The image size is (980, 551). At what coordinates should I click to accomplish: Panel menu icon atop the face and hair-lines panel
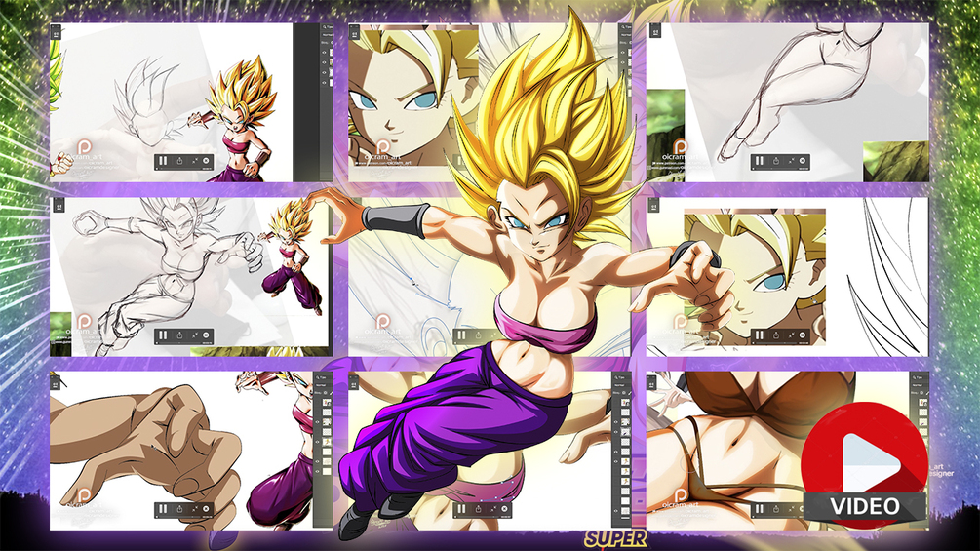pos(653,206)
